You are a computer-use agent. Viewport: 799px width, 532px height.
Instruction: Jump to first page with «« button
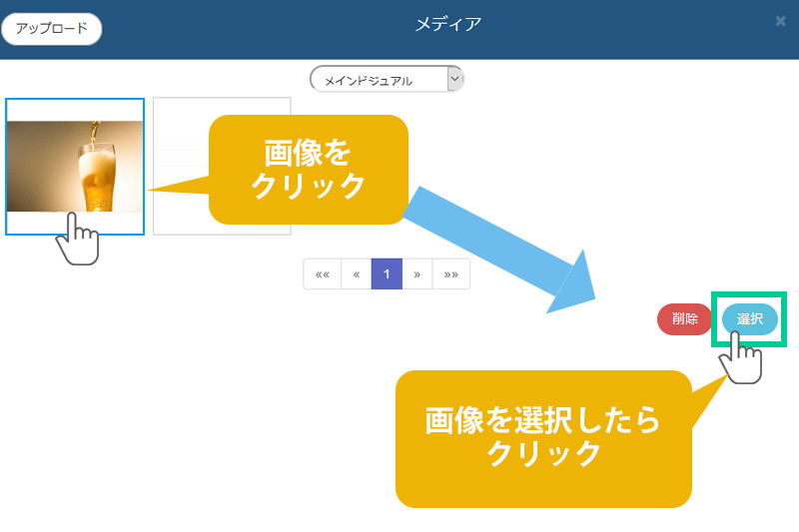[x=322, y=273]
